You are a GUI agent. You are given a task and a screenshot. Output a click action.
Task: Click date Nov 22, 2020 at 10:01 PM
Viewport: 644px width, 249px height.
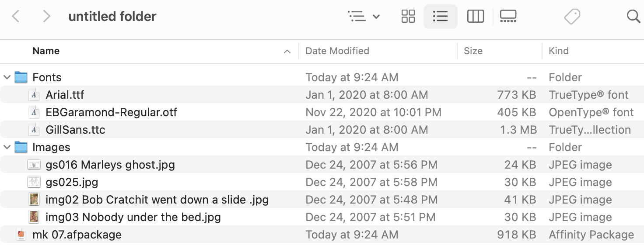point(373,112)
